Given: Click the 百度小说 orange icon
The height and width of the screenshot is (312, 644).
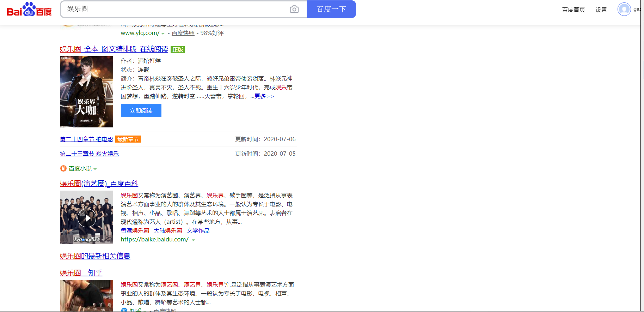Looking at the screenshot, I should (63, 168).
